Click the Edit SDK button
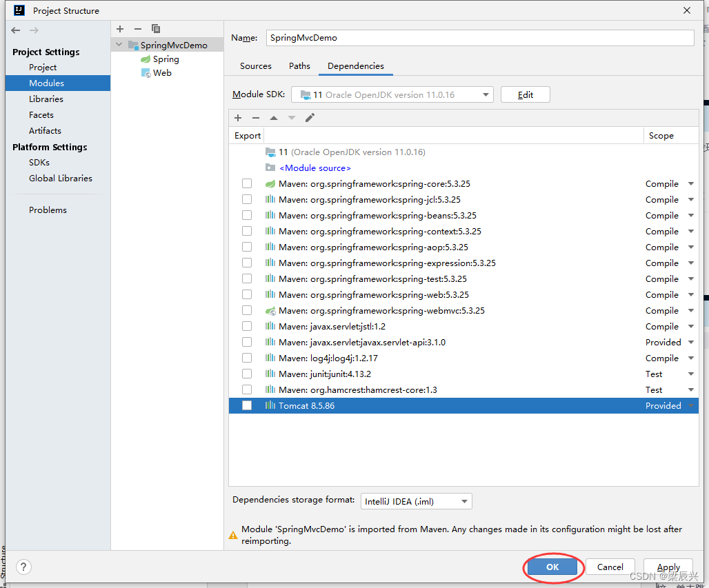The width and height of the screenshot is (709, 588). [x=526, y=95]
